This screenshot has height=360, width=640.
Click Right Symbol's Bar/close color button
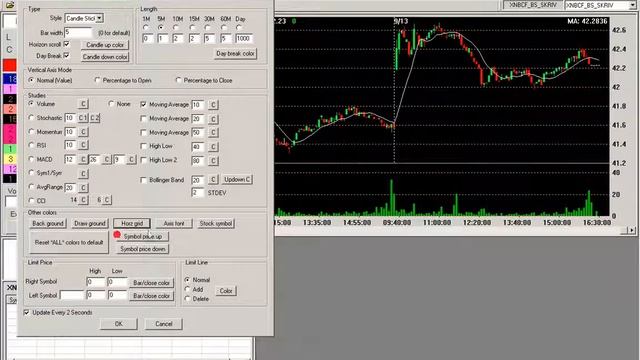tap(151, 283)
